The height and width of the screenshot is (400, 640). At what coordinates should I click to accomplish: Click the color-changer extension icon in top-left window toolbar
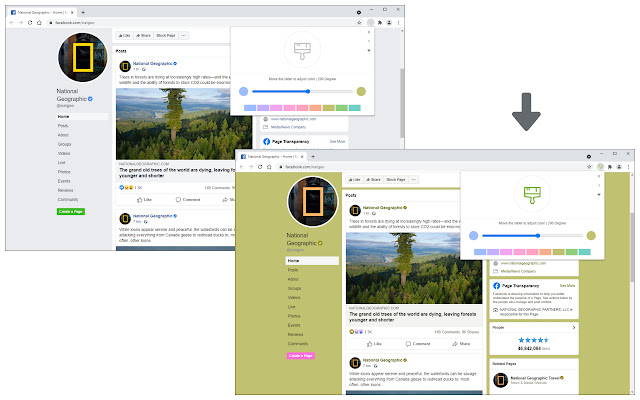pyautogui.click(x=370, y=22)
